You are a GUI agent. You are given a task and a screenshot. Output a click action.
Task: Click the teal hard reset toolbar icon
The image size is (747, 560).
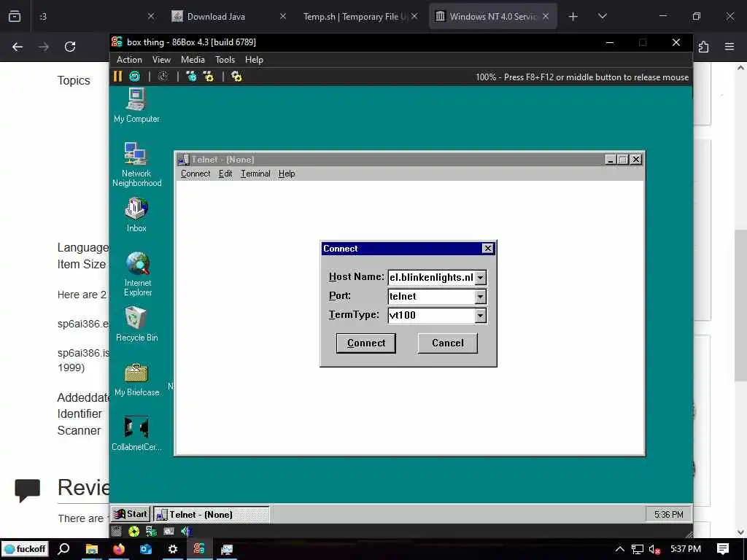pos(135,76)
